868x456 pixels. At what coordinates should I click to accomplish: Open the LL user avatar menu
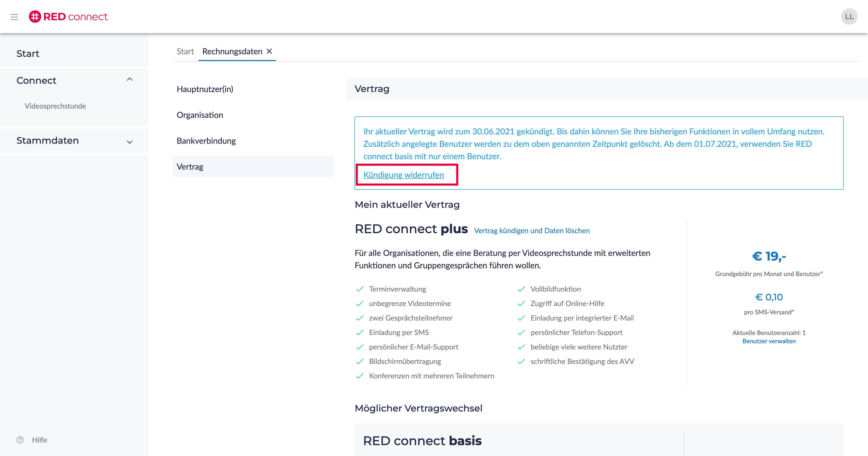pyautogui.click(x=849, y=17)
